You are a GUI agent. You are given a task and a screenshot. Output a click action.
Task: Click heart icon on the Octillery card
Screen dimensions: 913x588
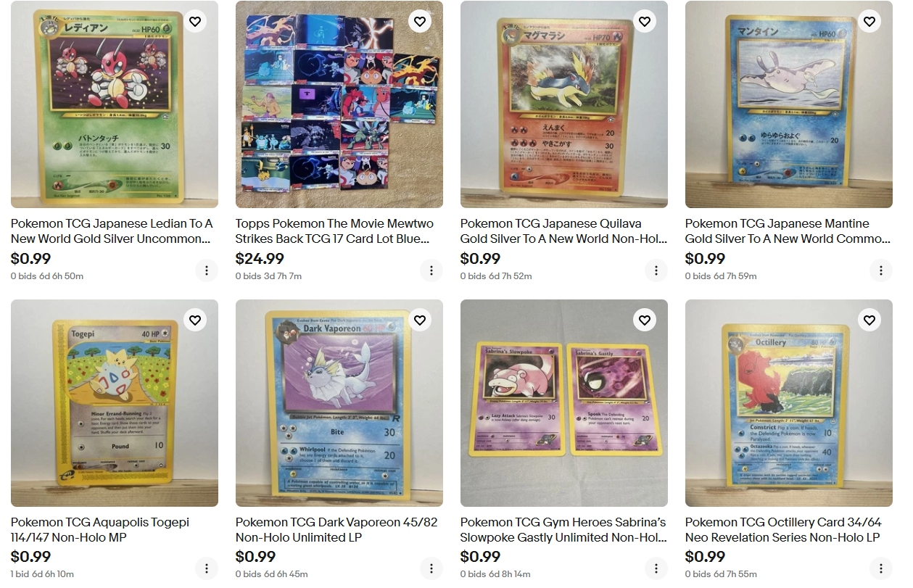point(869,319)
